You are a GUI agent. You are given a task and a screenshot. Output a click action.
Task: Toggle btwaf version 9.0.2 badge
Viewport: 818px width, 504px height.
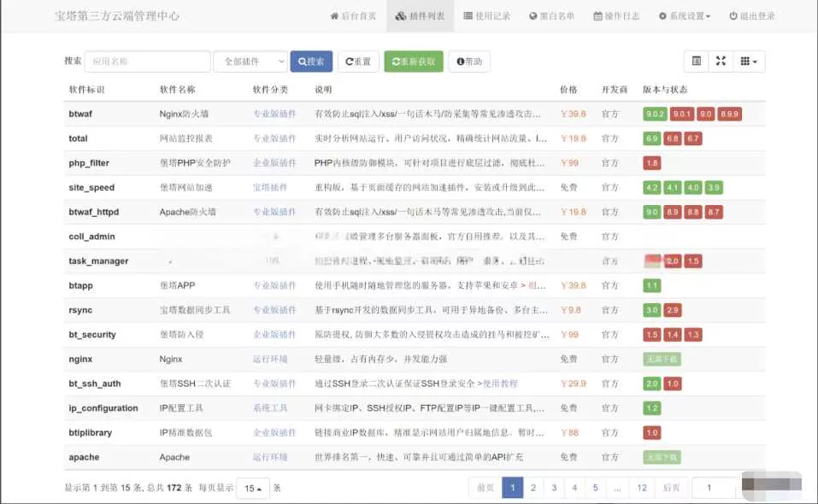pos(655,114)
